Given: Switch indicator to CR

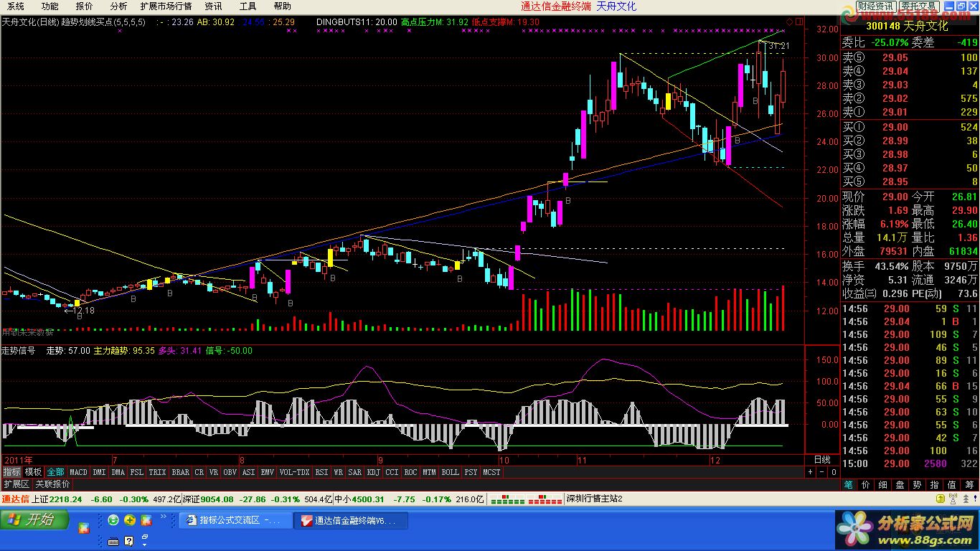Looking at the screenshot, I should (199, 472).
